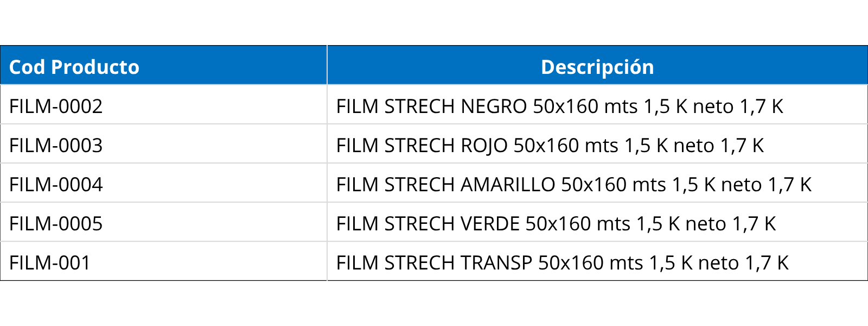Click the word NEGRO in first row
The width and height of the screenshot is (868, 326).
pos(494,106)
